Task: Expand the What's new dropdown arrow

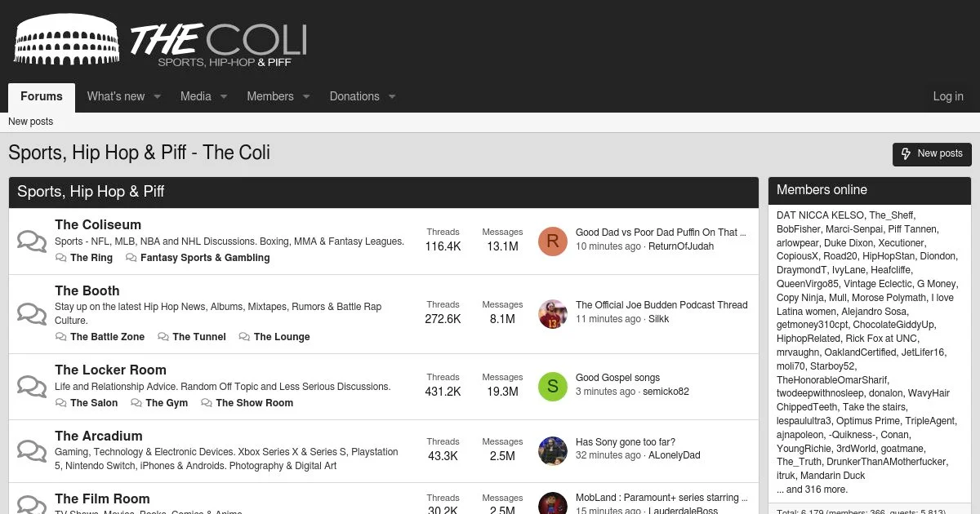Action: tap(158, 96)
